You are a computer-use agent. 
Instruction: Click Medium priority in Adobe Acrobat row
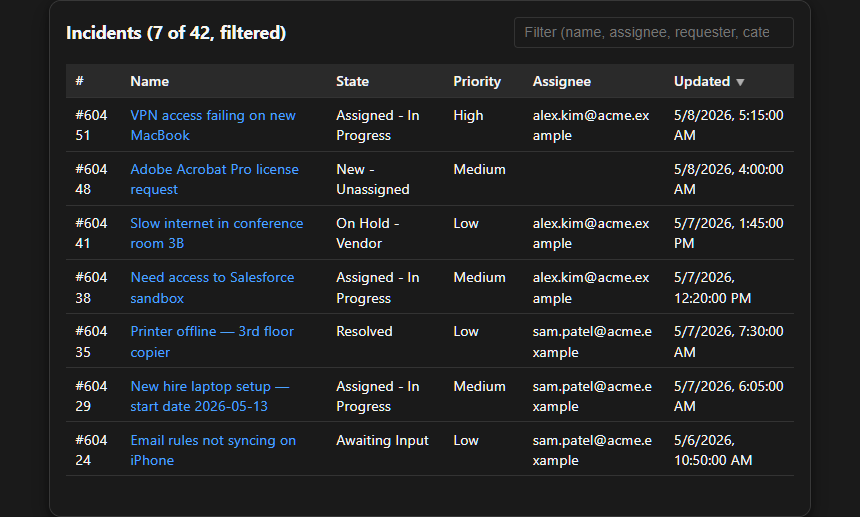tap(479, 169)
